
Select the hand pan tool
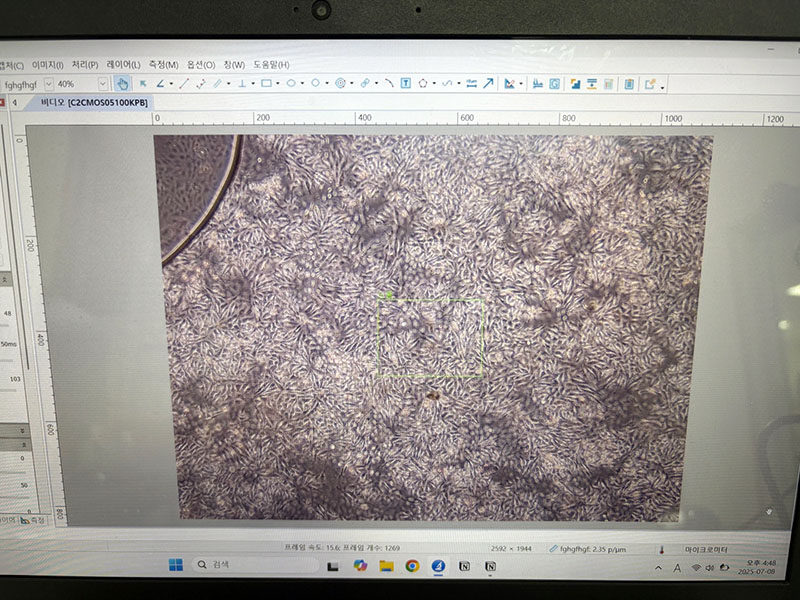click(x=122, y=84)
